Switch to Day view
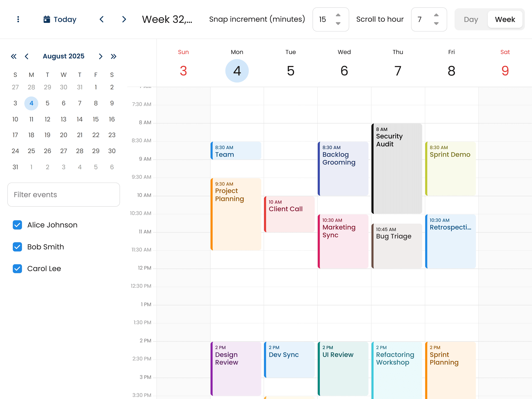 (471, 19)
